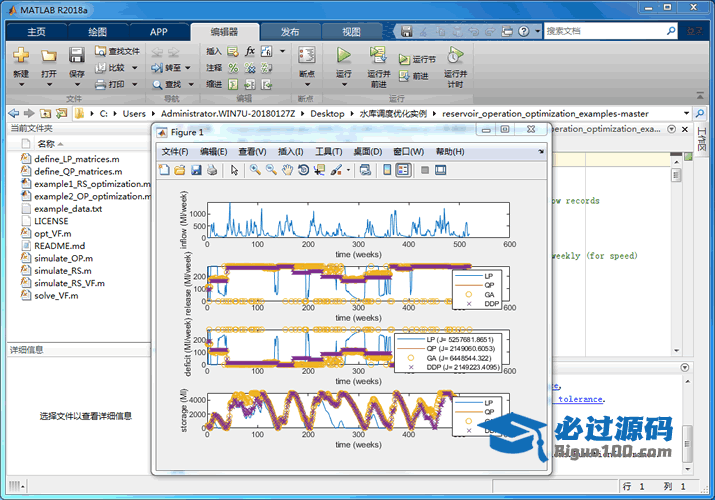
Task: Click the insert function fx icon
Action: tap(250, 51)
